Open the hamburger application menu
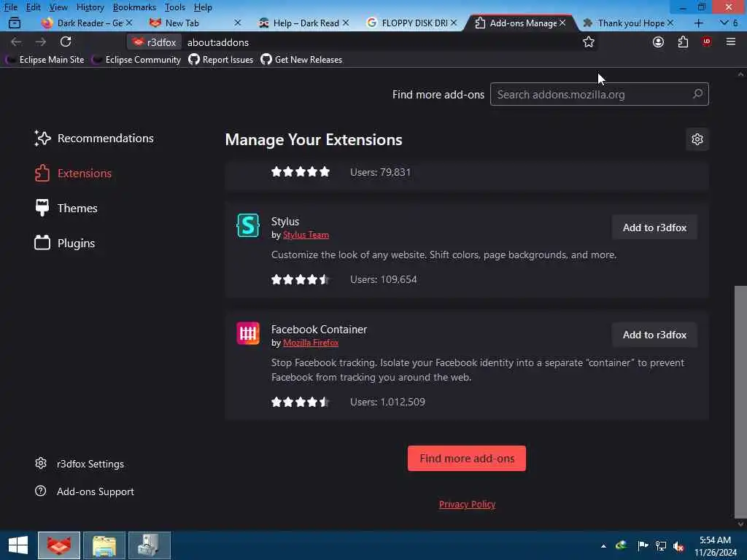Image resolution: width=747 pixels, height=560 pixels. tap(731, 42)
